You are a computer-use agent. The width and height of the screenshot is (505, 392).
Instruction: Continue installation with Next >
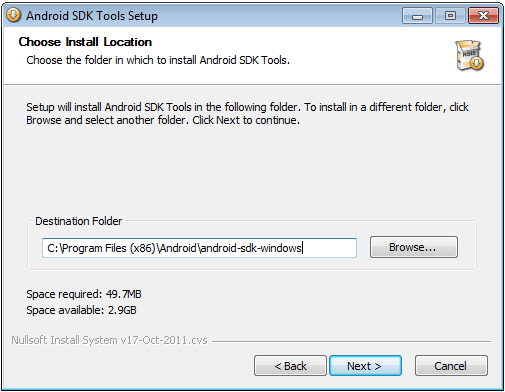pos(365,366)
